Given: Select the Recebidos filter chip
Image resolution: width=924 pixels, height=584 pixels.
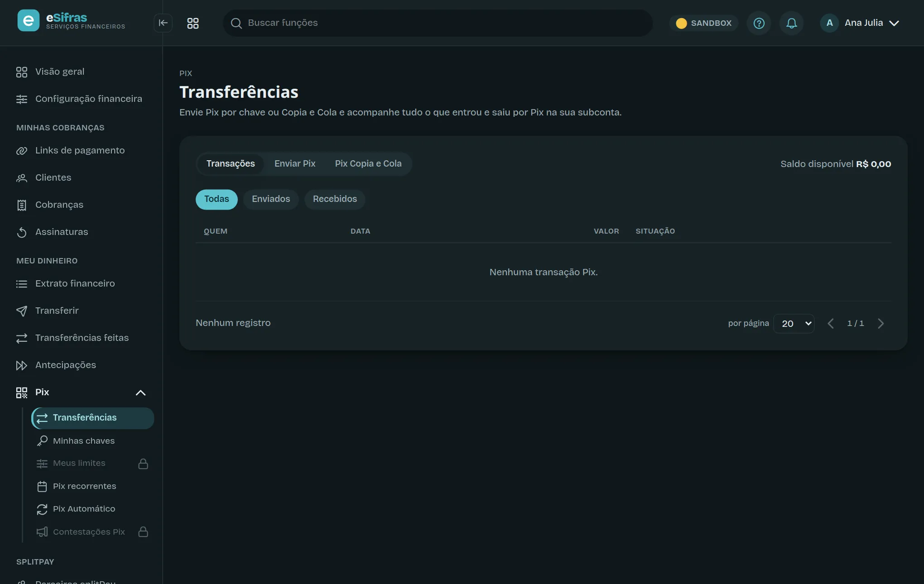Looking at the screenshot, I should click(x=335, y=199).
